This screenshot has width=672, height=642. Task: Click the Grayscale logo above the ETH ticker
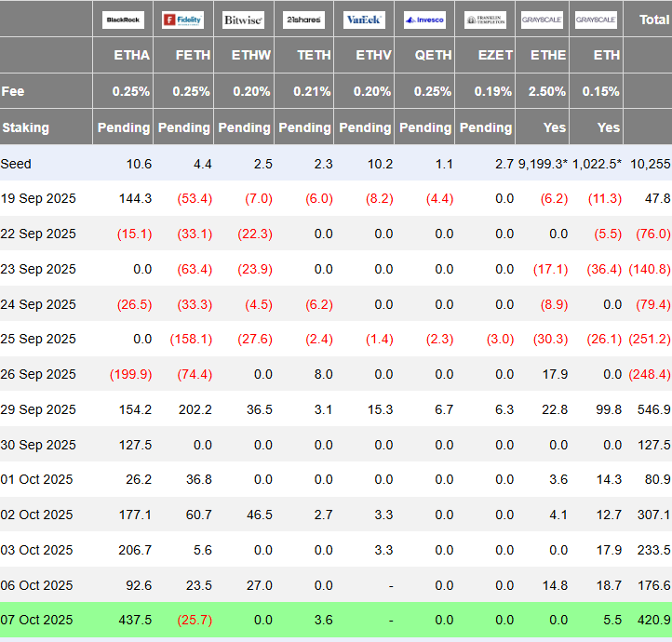pos(597,20)
